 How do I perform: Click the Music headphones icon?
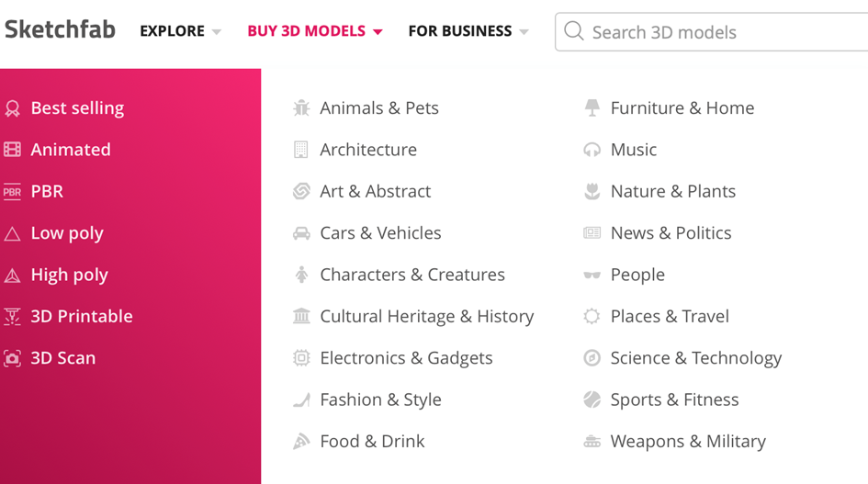[592, 150]
